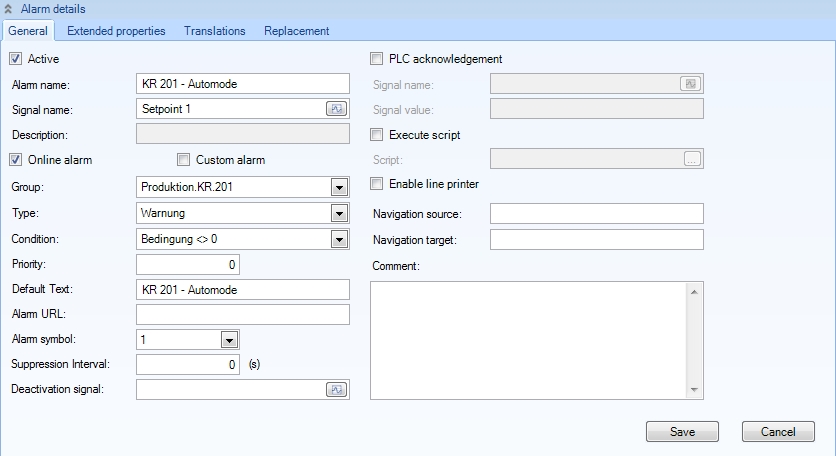The height and width of the screenshot is (456, 836).
Task: Click PLC signal name browse icon
Action: pos(690,84)
